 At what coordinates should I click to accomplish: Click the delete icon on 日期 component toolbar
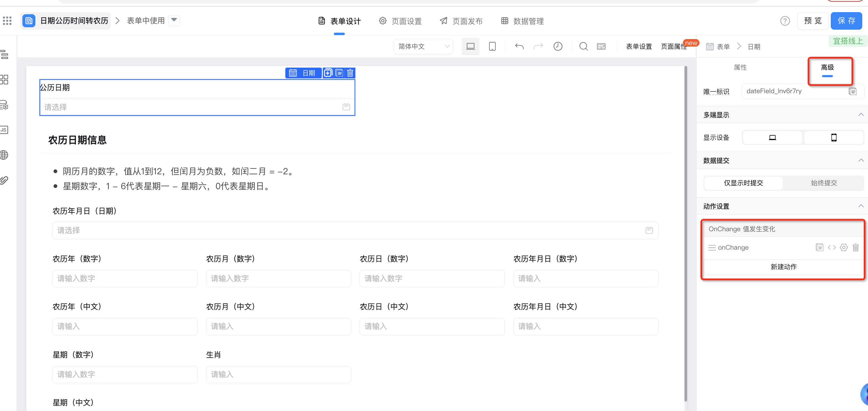point(350,73)
